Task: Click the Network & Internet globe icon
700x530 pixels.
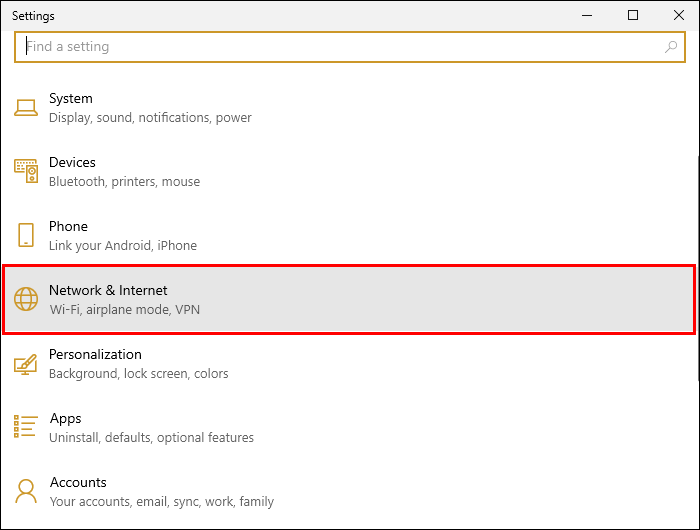Action: pyautogui.click(x=26, y=299)
